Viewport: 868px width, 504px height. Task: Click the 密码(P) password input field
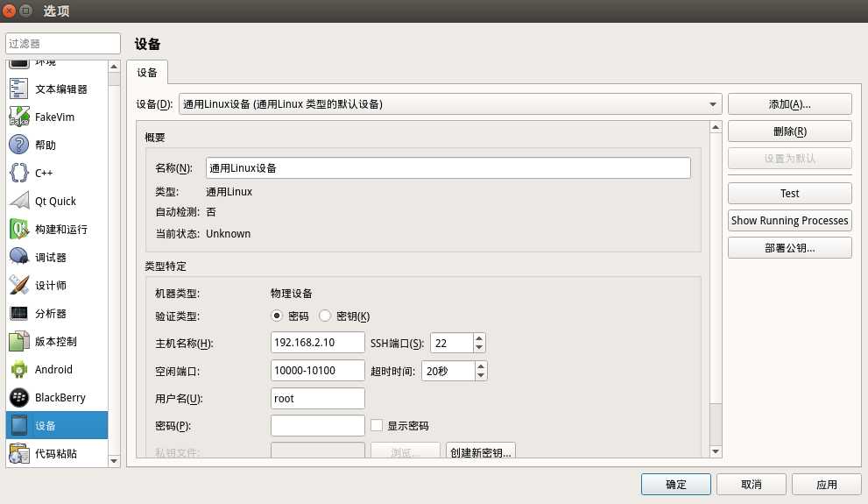pos(317,425)
